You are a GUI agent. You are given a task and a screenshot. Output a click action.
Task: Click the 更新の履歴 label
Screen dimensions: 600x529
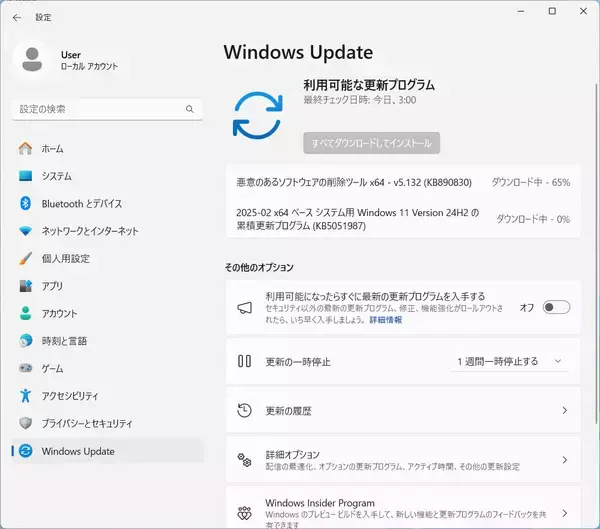coord(289,411)
